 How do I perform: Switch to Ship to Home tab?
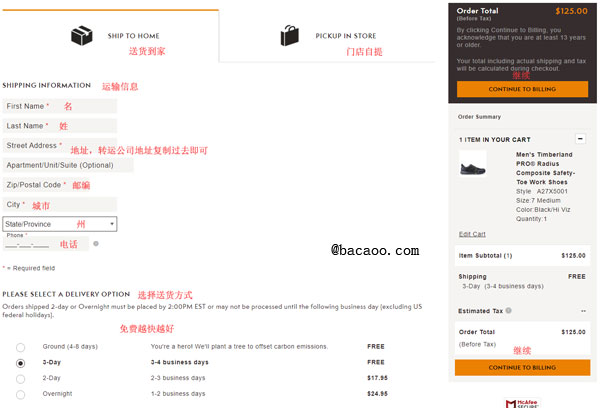coord(111,36)
